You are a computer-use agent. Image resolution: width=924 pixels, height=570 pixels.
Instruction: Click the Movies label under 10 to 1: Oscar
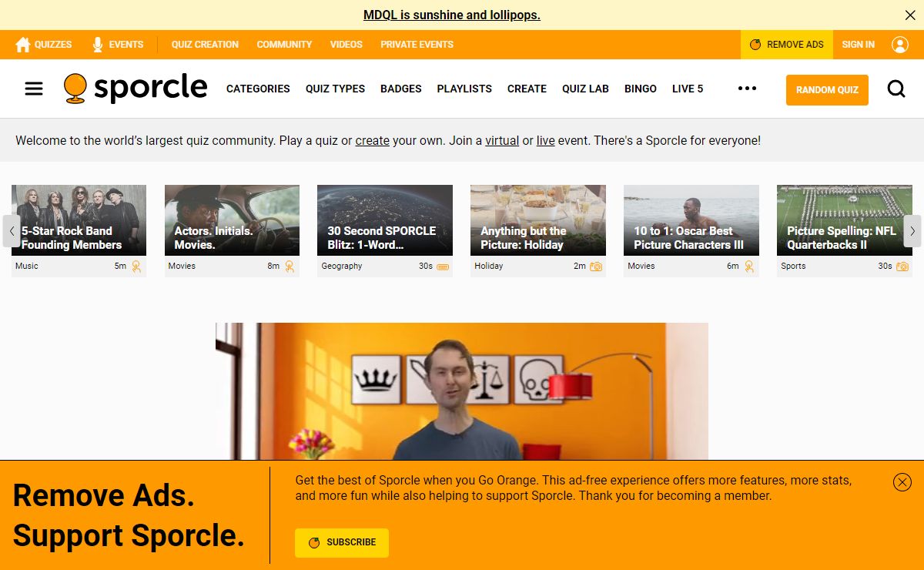coord(641,267)
